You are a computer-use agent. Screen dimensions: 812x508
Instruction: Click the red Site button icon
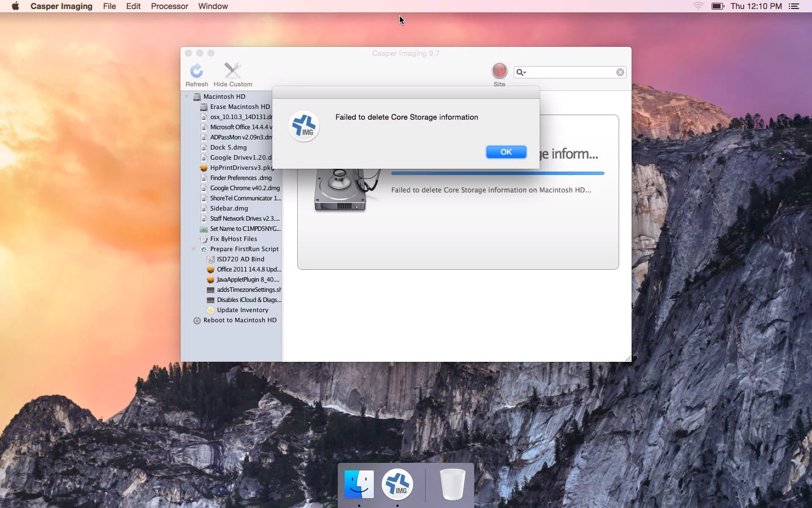pyautogui.click(x=500, y=71)
